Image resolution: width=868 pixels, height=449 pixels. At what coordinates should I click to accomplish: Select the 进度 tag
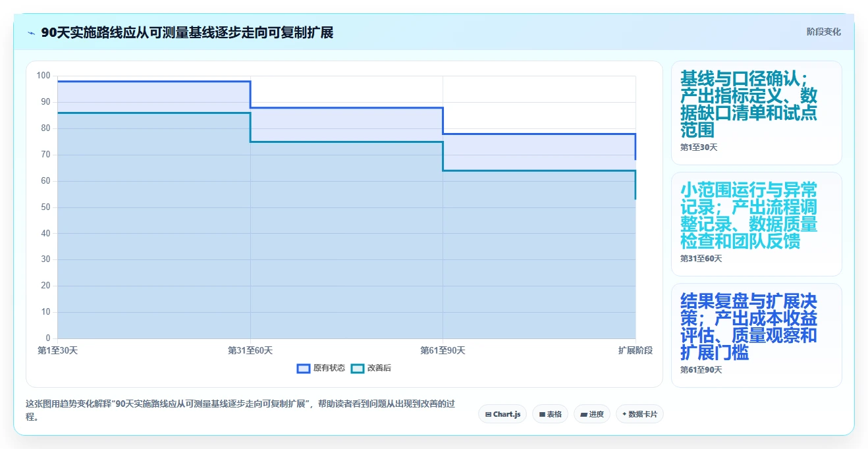(x=592, y=414)
